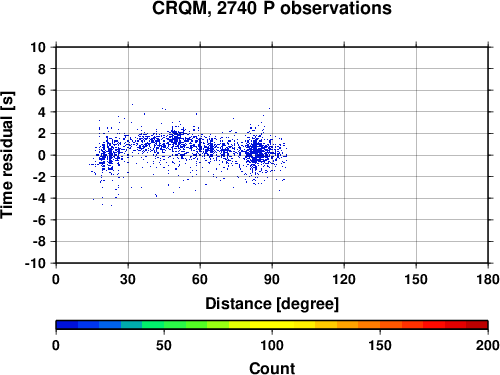The image size is (500, 375).
Task: Click the colorbar tick label 50
Action: pos(164,345)
